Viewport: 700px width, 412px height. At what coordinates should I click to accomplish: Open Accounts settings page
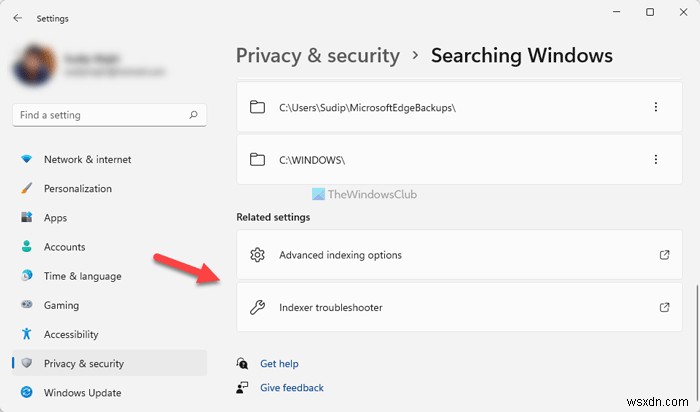(64, 247)
